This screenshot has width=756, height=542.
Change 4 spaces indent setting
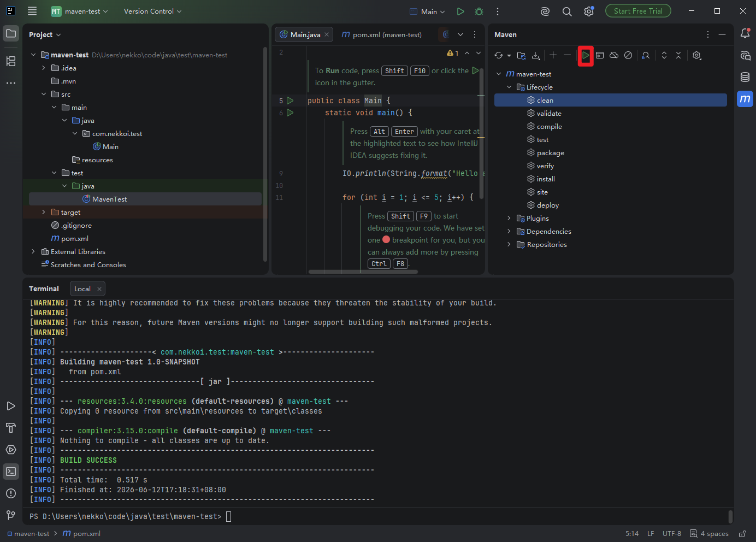click(x=709, y=534)
